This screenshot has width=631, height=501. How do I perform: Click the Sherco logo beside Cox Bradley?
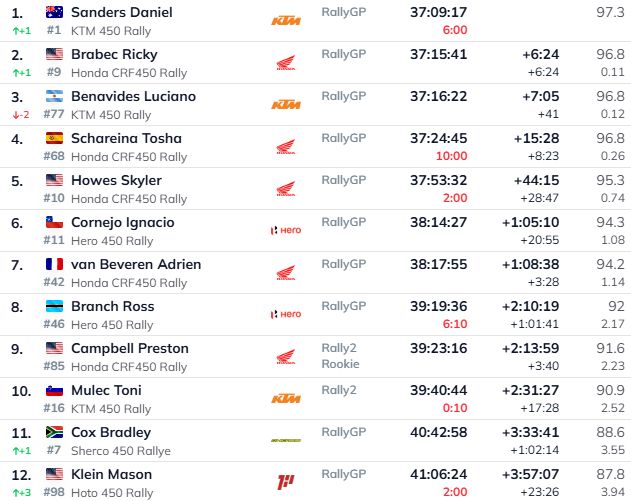click(286, 441)
